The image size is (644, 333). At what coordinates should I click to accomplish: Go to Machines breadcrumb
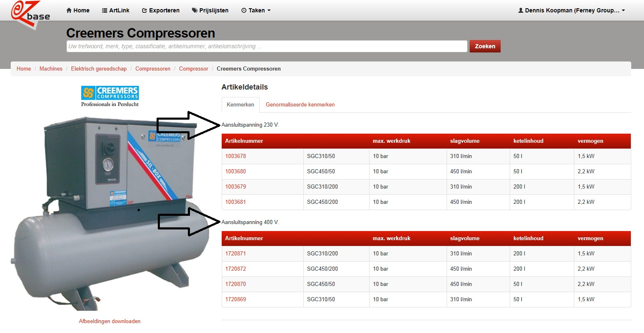pos(51,69)
